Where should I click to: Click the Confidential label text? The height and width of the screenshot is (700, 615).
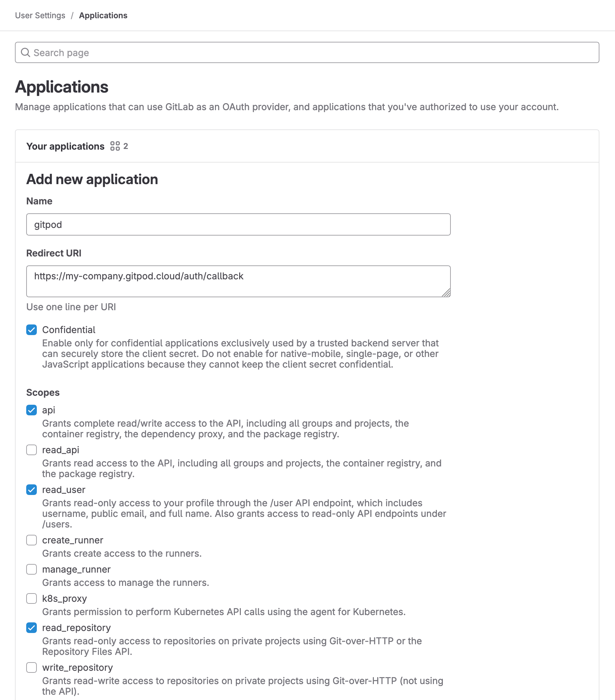[68, 330]
